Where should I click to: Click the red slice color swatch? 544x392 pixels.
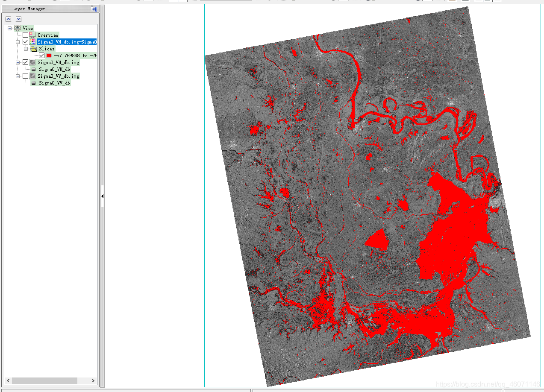click(49, 56)
